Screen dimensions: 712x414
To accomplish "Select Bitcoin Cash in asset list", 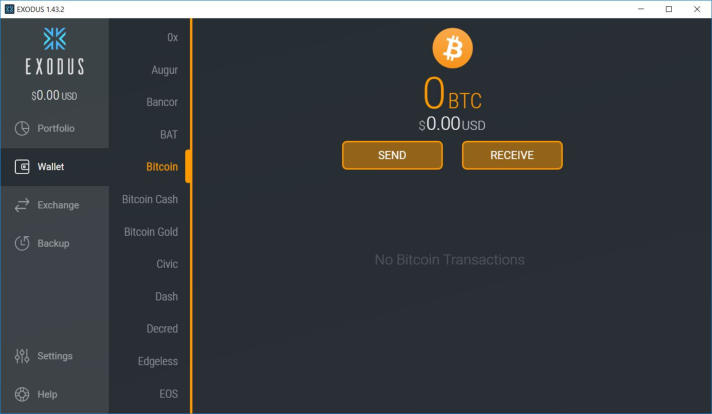I will [150, 199].
